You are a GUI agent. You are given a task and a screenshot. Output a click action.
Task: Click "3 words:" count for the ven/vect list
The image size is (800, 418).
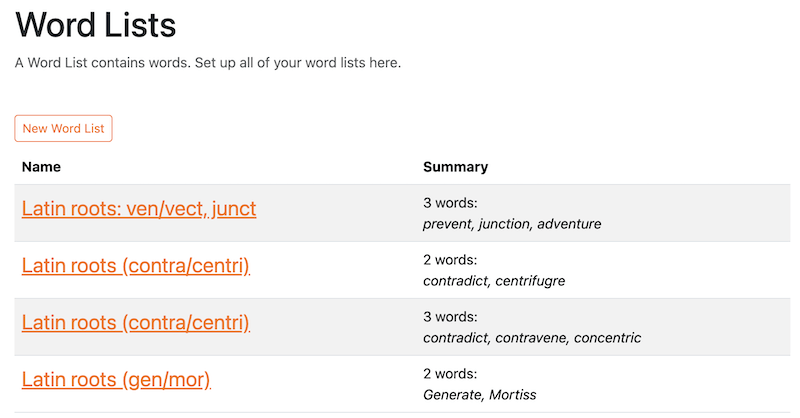pyautogui.click(x=451, y=203)
